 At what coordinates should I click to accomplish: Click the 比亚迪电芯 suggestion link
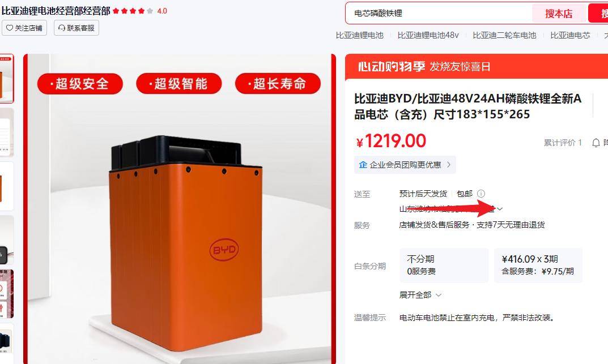click(570, 35)
